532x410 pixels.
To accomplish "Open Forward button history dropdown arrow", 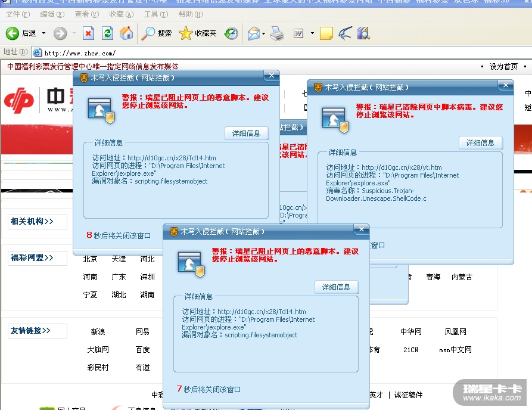I will click(74, 33).
